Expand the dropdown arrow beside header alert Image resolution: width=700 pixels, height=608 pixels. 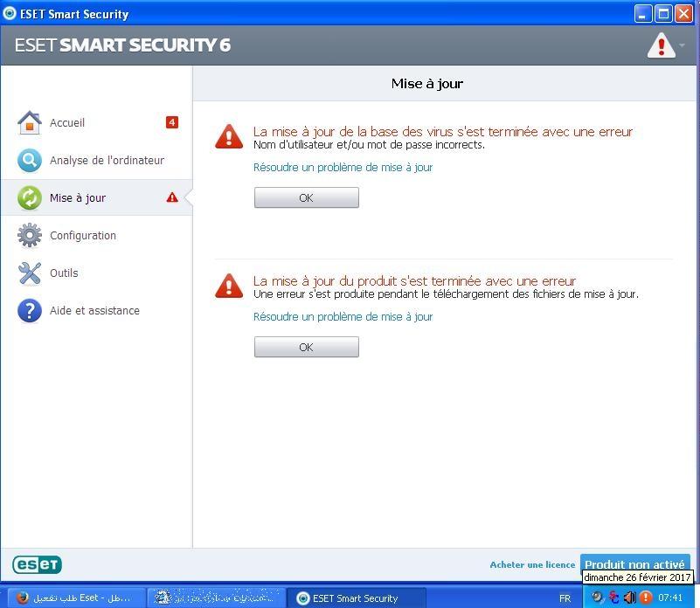point(682,45)
